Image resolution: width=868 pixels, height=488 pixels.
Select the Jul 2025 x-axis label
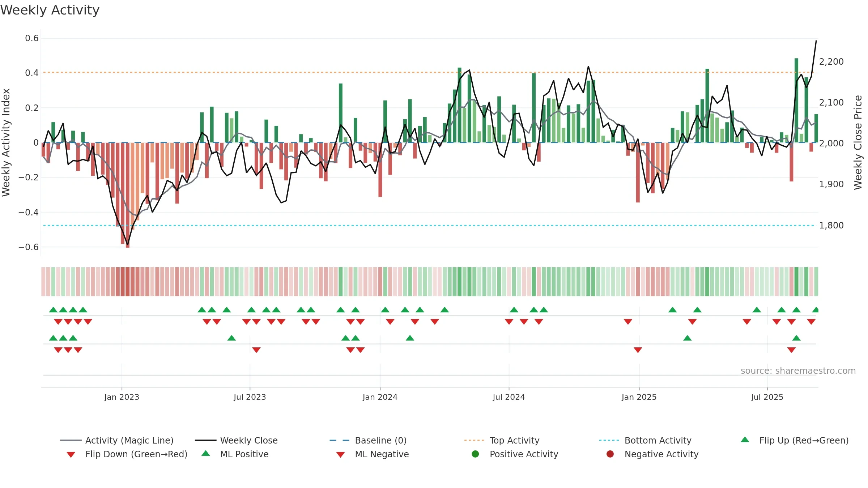pos(767,397)
